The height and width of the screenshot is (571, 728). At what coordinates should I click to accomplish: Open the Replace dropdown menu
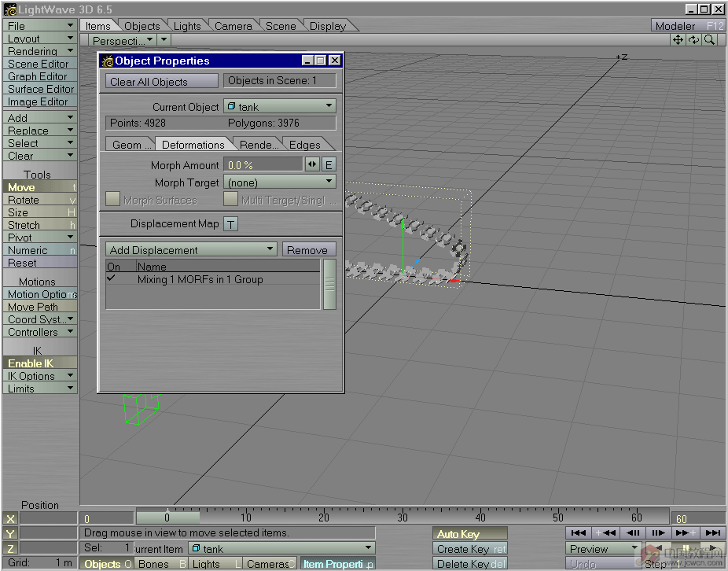point(40,131)
